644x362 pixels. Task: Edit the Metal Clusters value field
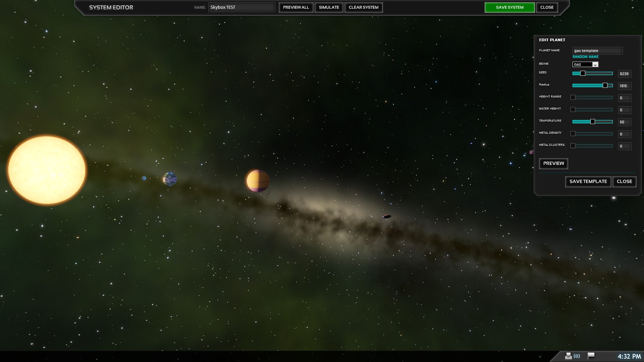pyautogui.click(x=625, y=146)
